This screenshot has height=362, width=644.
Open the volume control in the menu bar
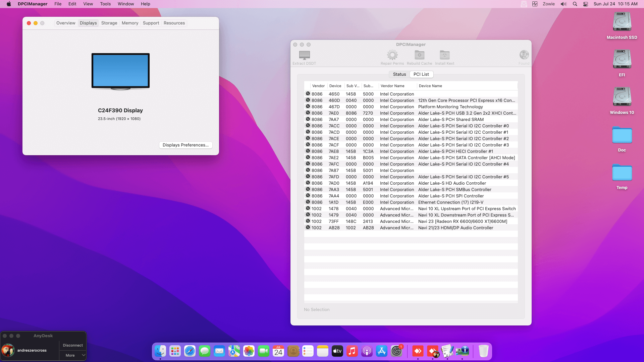(x=563, y=4)
